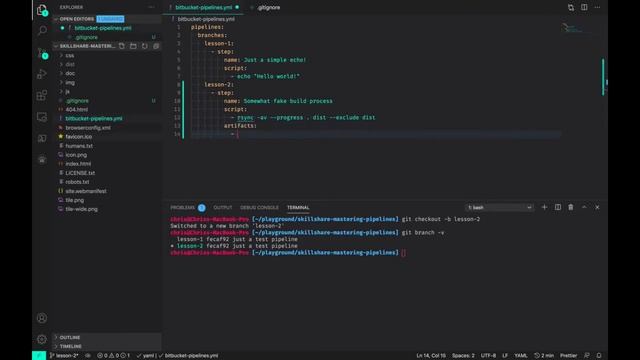Kill the terminal with trash icon
640x360 pixels.
coord(571,207)
